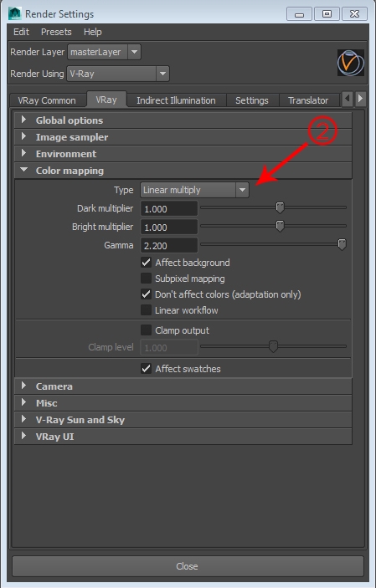Click the Gamma 2.200 value field
376x588 pixels.
tap(169, 246)
